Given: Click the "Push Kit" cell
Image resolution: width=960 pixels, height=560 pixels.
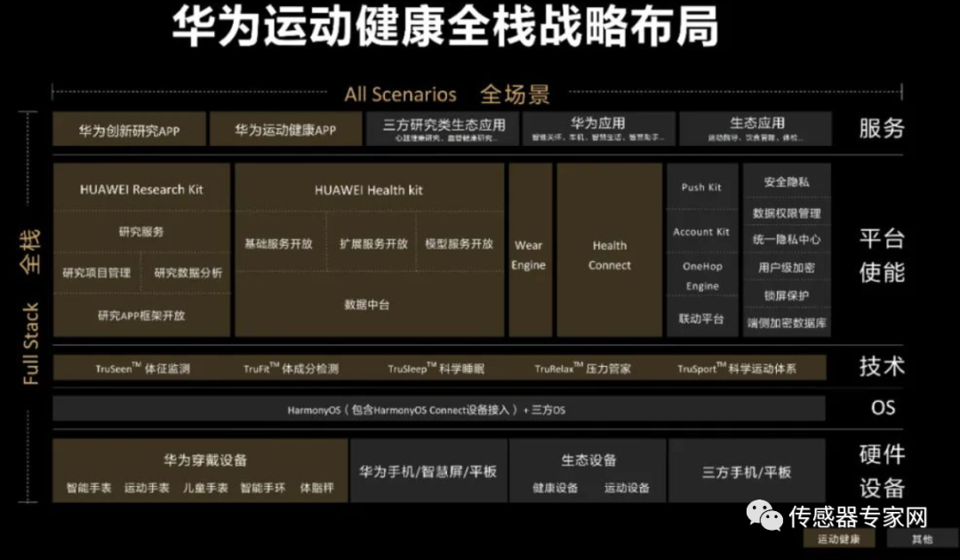Looking at the screenshot, I should (701, 188).
